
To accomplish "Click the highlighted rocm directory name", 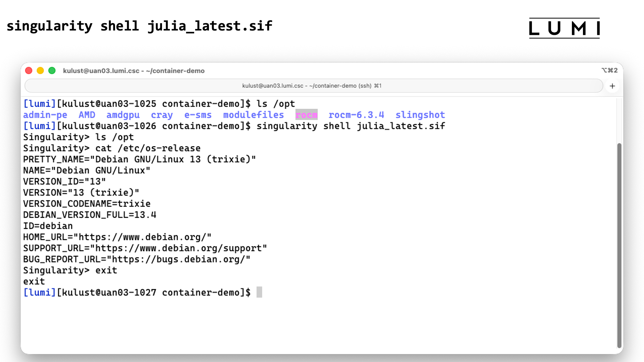I will [306, 115].
